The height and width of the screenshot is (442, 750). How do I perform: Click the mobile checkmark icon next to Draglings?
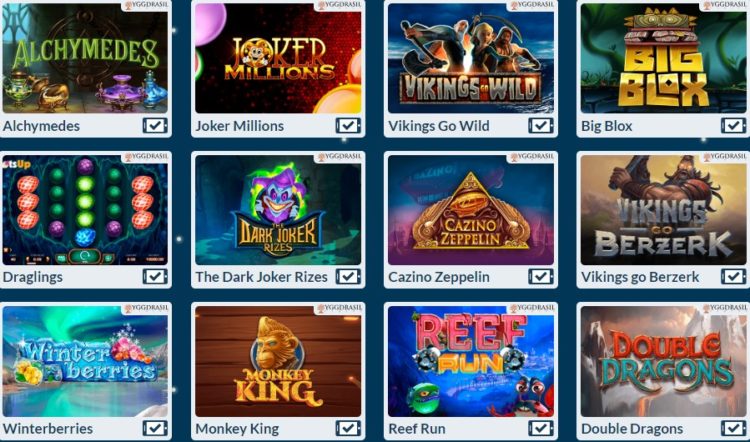[155, 276]
